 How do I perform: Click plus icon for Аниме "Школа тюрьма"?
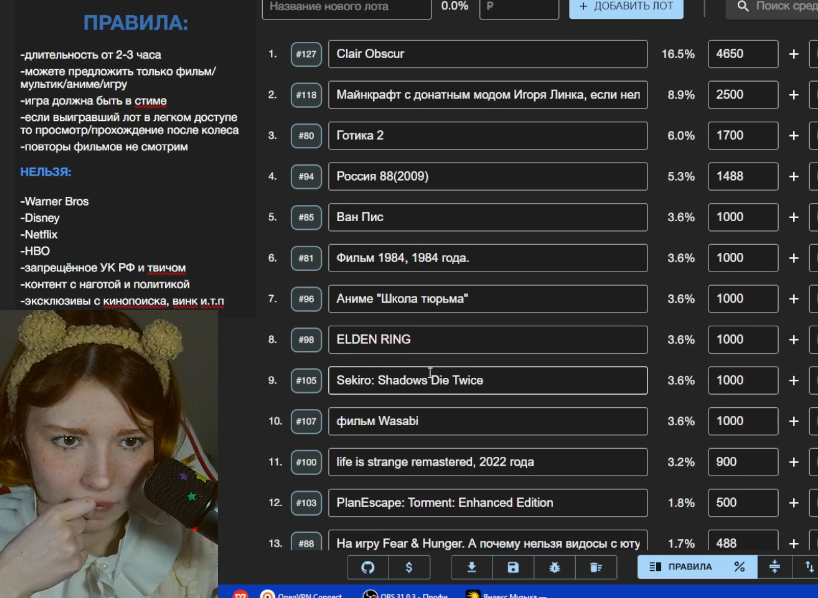coord(793,299)
